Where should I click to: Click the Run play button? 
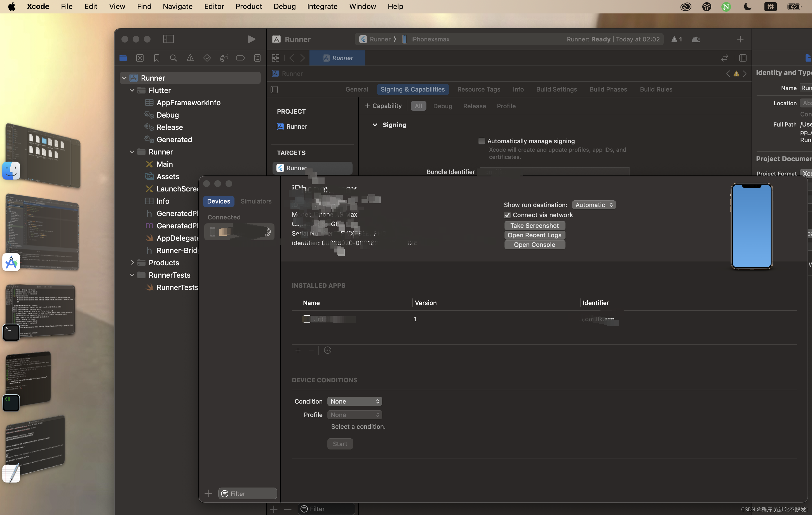click(x=251, y=39)
